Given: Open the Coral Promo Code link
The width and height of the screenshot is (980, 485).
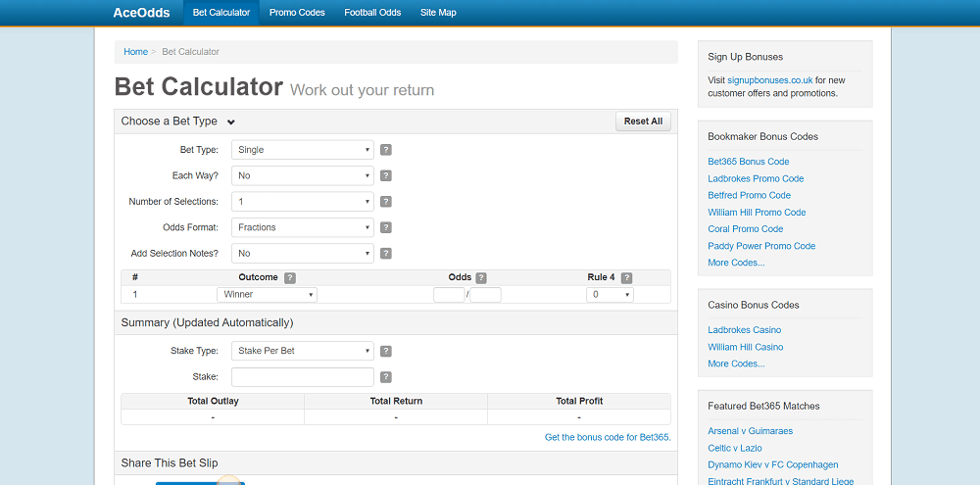Looking at the screenshot, I should click(746, 228).
